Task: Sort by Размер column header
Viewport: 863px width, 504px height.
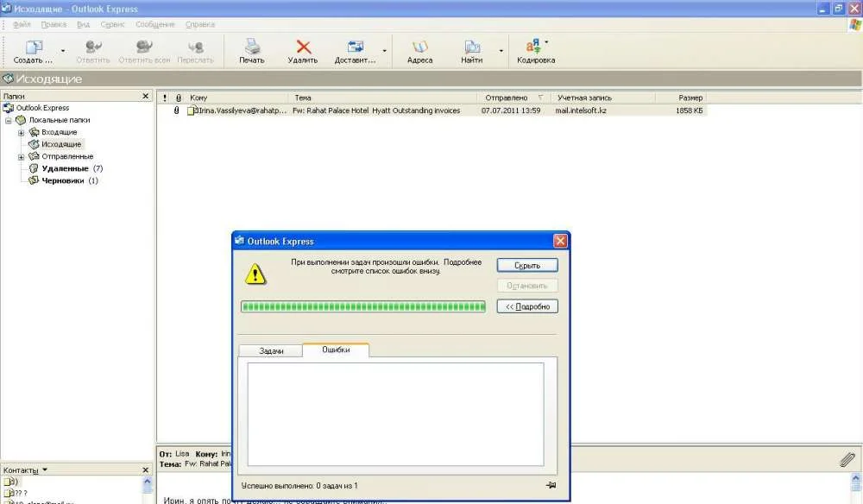Action: pyautogui.click(x=682, y=98)
